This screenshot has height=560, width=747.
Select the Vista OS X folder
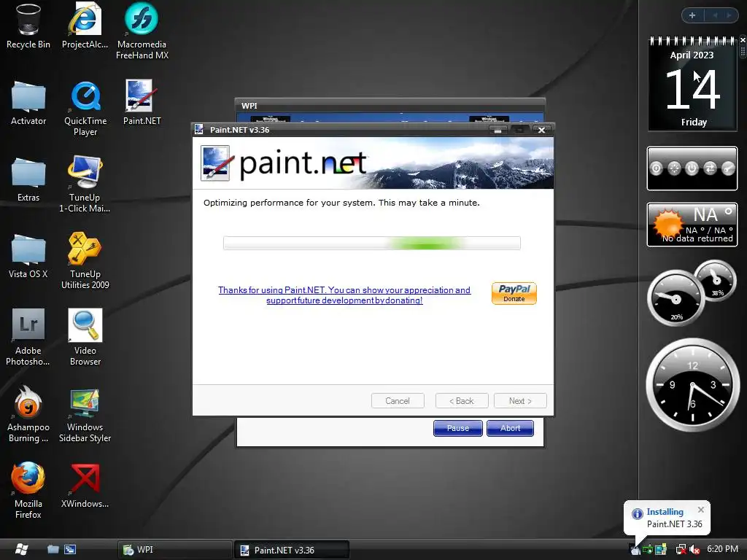click(28, 256)
